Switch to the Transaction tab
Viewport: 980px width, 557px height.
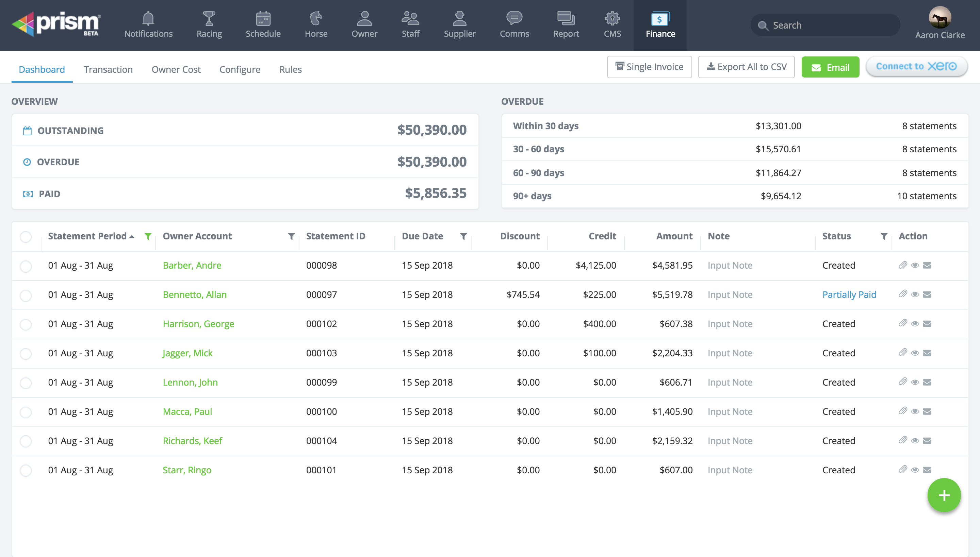tap(108, 69)
